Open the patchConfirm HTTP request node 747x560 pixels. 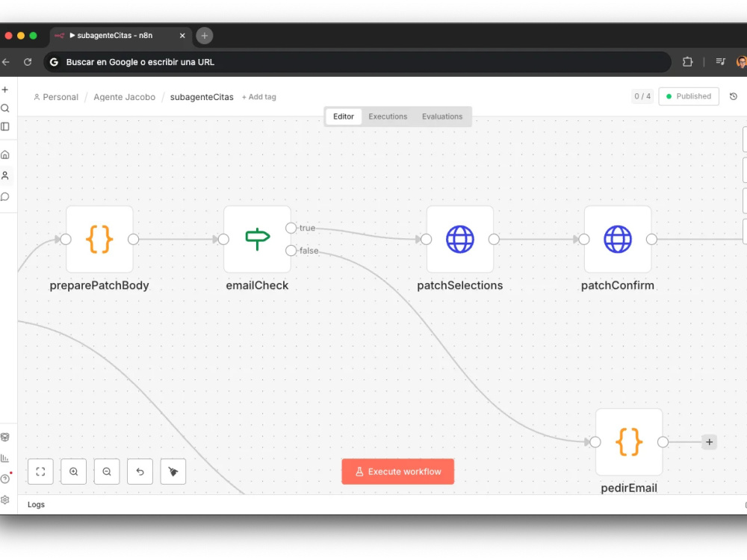pyautogui.click(x=618, y=239)
